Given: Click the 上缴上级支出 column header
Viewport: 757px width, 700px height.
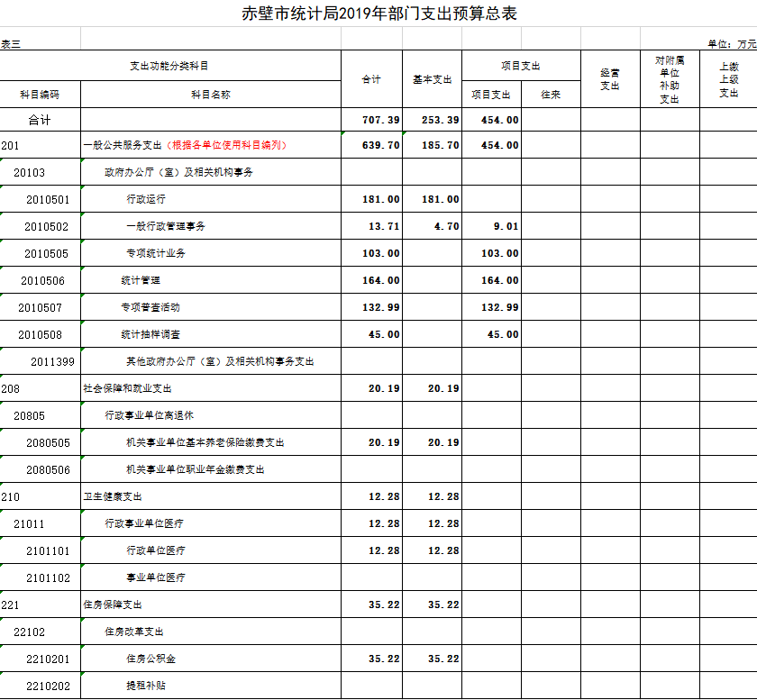Looking at the screenshot, I should [729, 79].
